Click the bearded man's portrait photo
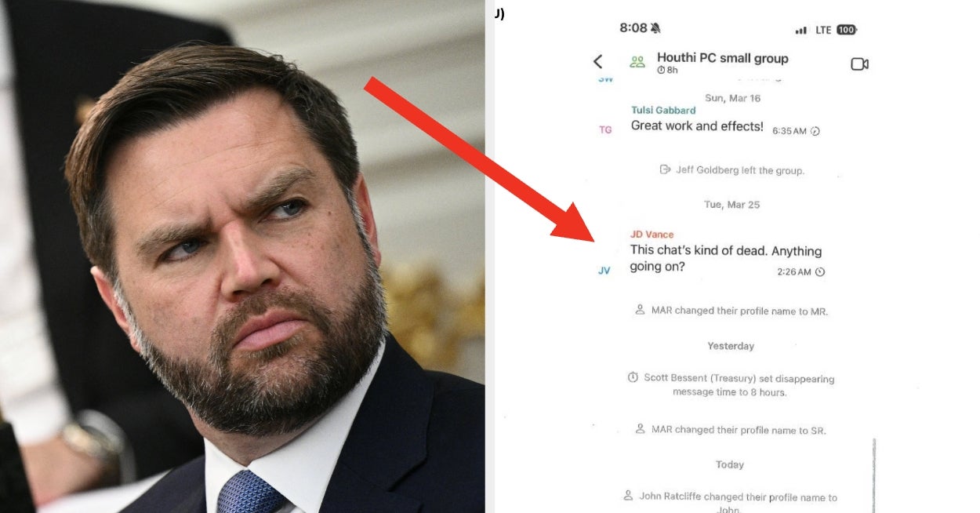980x513 pixels. [x=242, y=256]
